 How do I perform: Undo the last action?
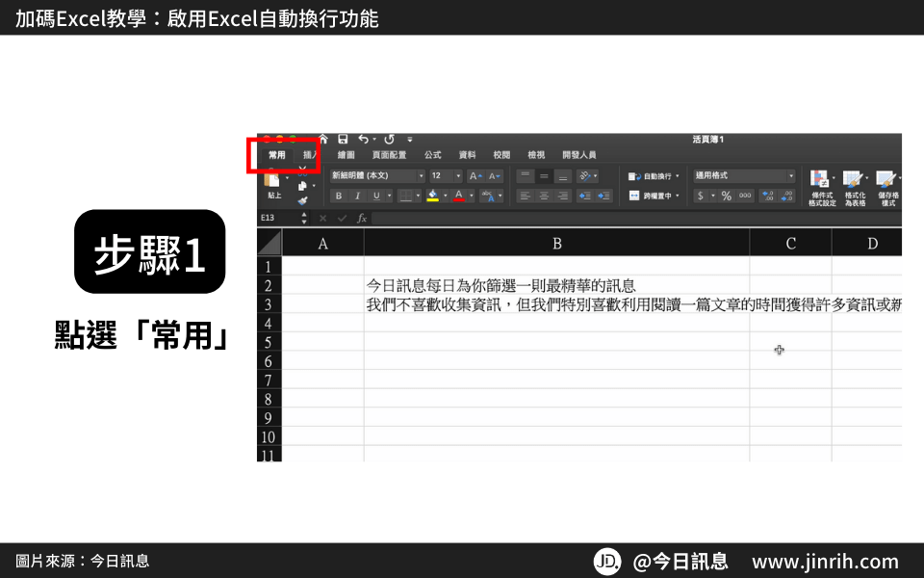point(364,139)
